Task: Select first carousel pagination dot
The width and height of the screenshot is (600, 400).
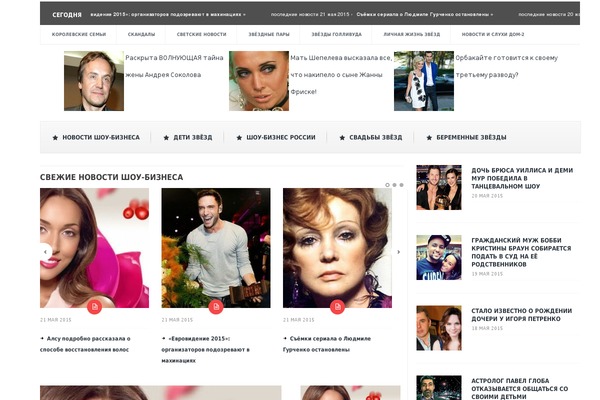Action: [x=387, y=185]
